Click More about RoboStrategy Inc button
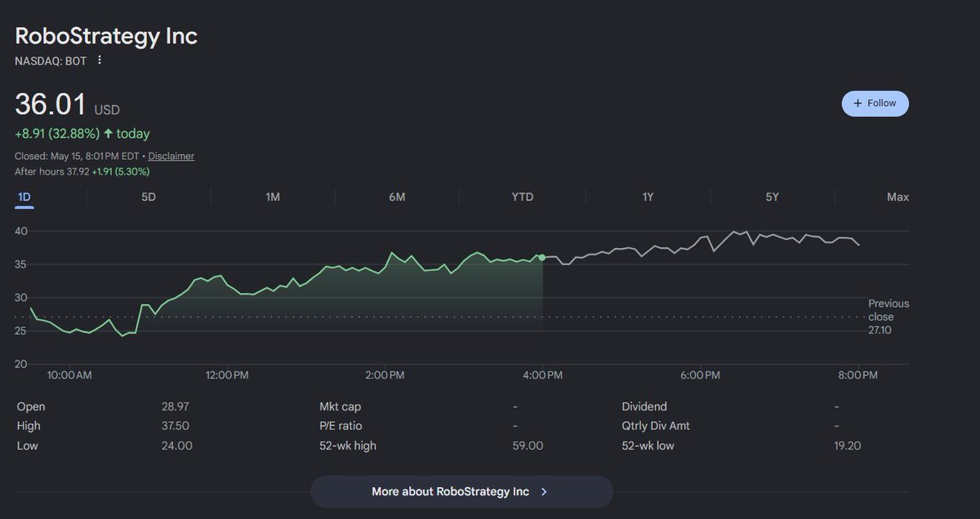 (x=461, y=491)
